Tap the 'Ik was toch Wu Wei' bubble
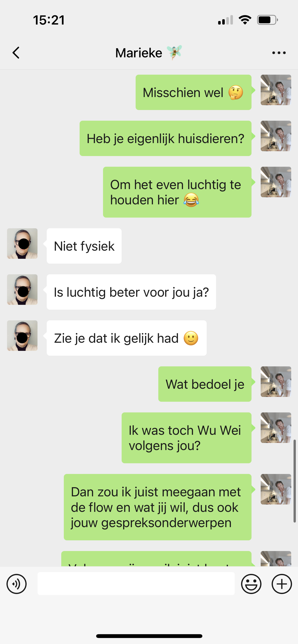 click(186, 438)
